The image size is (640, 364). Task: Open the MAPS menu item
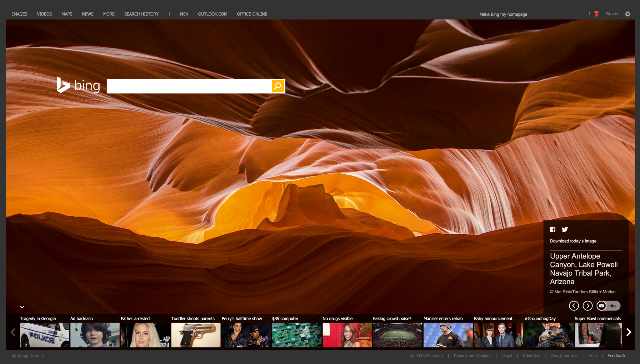67,14
